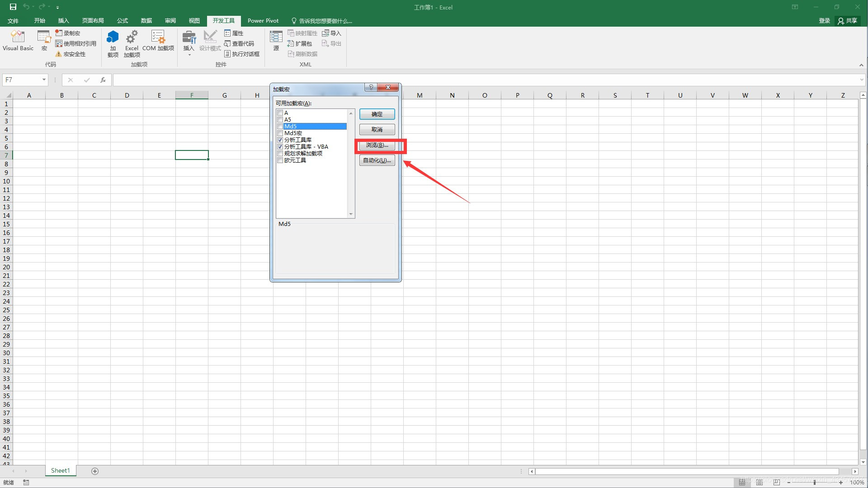Uncheck 分析工具库 - VBA checkbox
Screen dimensions: 868x488
coord(280,147)
